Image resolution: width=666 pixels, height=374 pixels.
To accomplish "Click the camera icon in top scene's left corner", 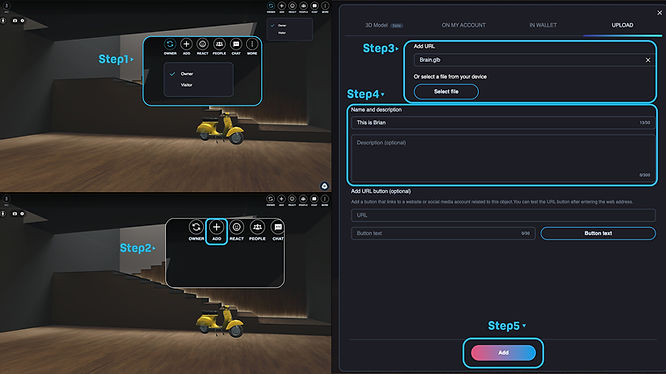I will click(15, 20).
